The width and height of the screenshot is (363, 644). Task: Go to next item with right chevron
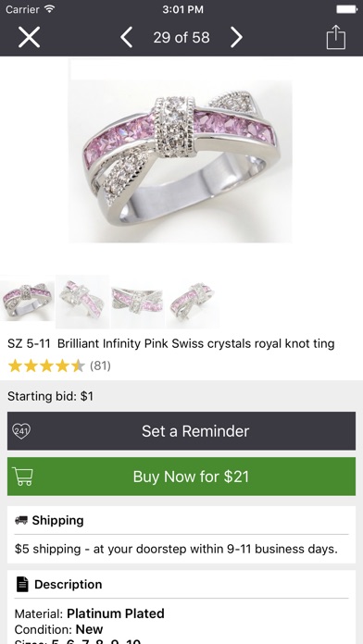tap(236, 37)
